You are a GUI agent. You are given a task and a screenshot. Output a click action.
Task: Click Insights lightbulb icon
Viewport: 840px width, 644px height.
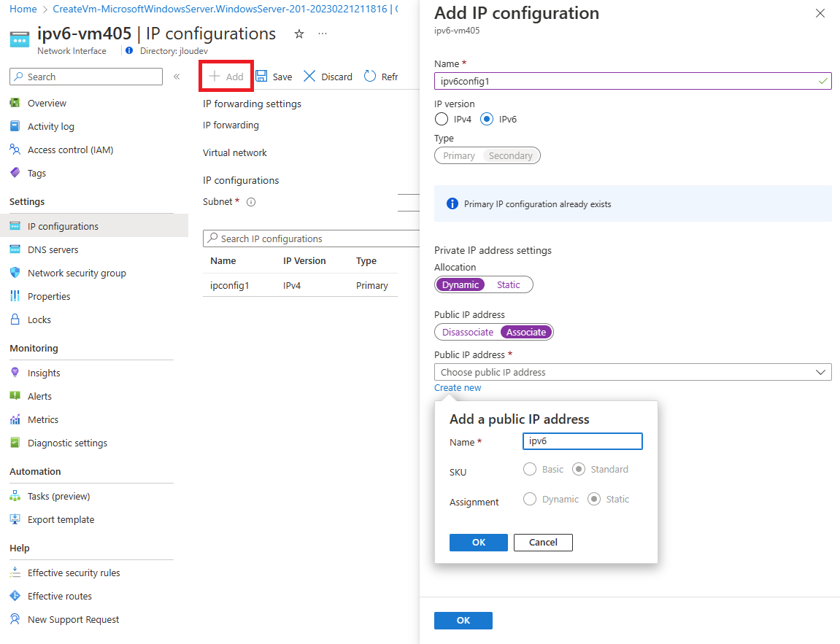coord(15,373)
